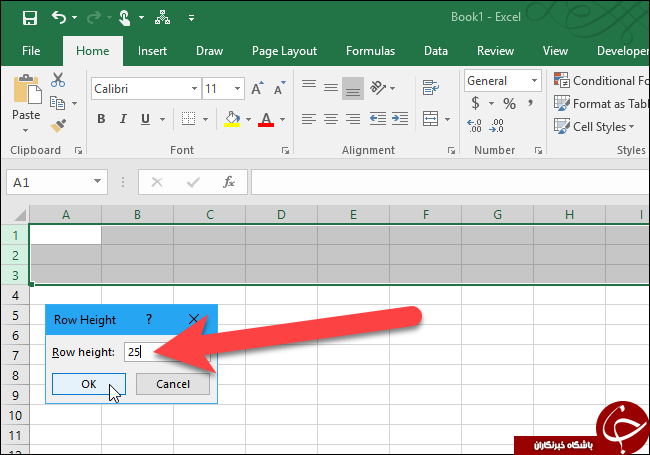Click the Cut scissors icon
This screenshot has width=650, height=455.
(x=58, y=80)
